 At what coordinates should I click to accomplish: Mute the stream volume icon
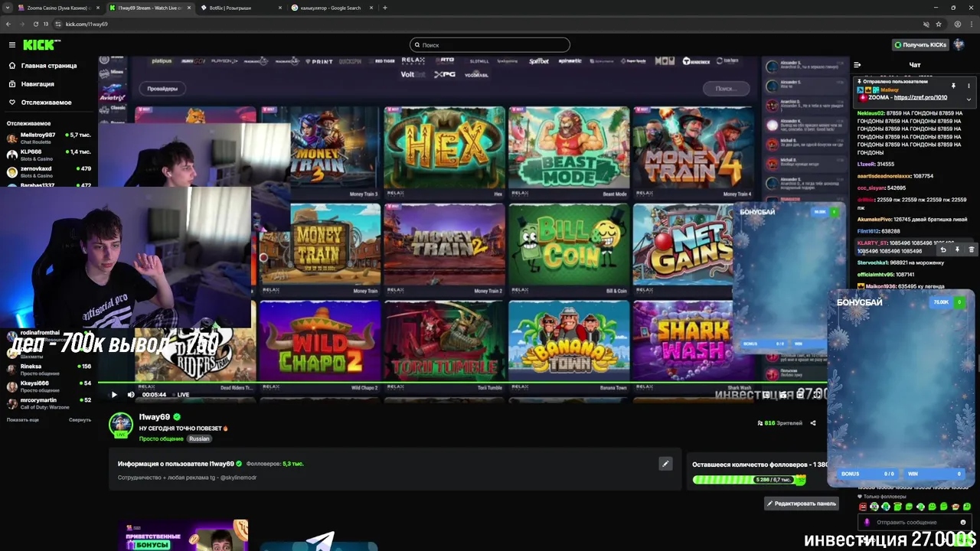[x=131, y=395]
